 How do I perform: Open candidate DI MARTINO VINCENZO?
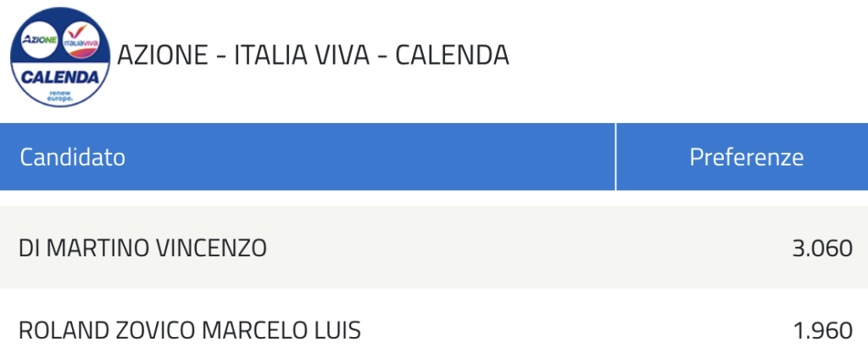point(434,247)
